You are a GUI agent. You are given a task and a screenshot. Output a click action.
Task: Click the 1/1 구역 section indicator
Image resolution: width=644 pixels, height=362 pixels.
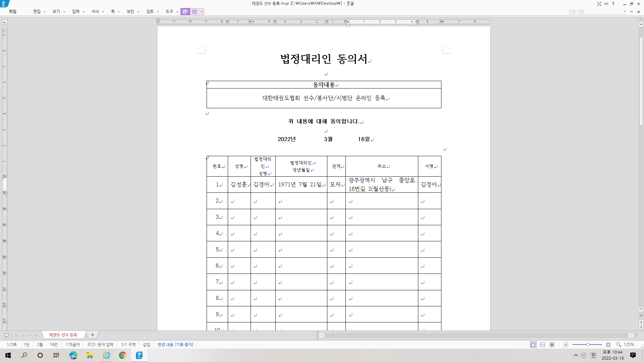128,345
